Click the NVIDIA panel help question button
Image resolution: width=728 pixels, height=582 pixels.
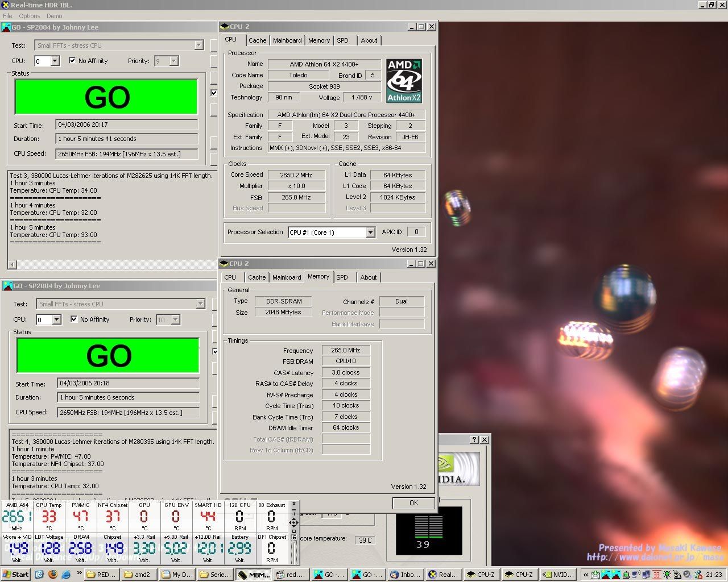[x=474, y=439]
